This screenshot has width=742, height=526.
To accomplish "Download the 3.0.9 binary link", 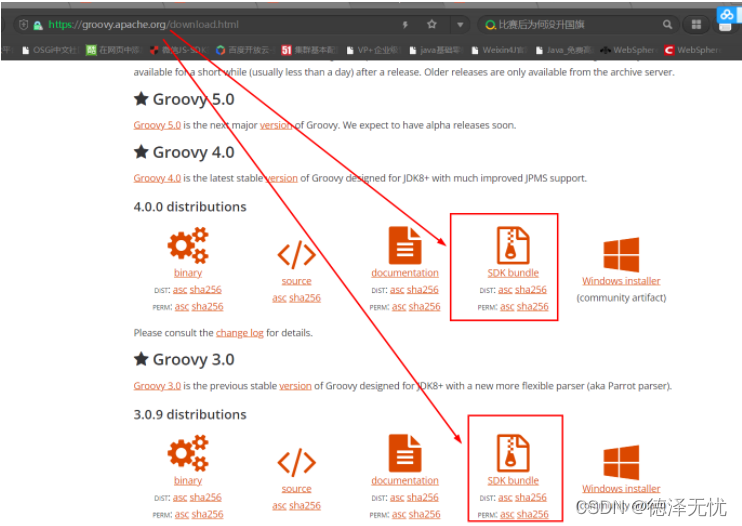I will (188, 481).
